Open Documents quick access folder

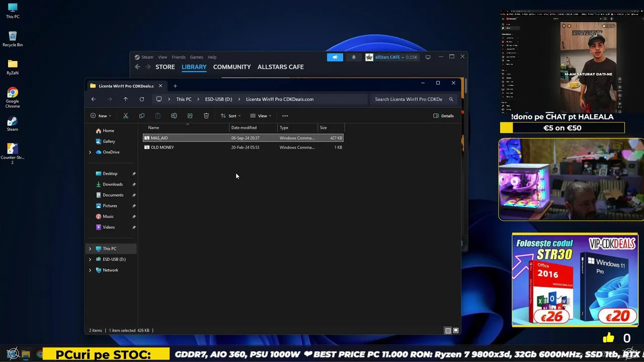point(113,195)
